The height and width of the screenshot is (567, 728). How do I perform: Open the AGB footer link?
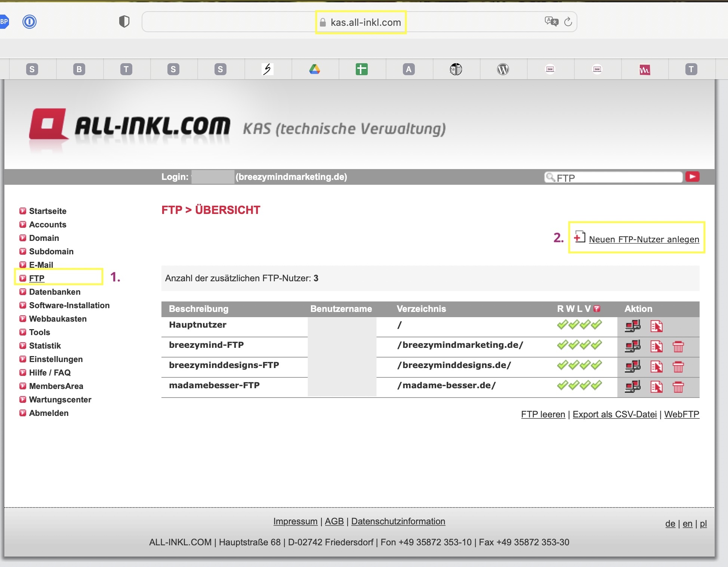pos(334,521)
